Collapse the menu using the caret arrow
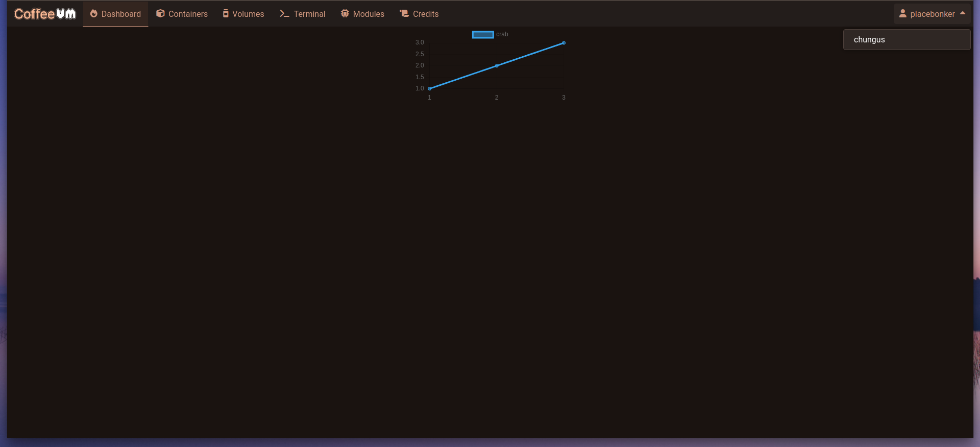This screenshot has width=980, height=447. pos(963,14)
